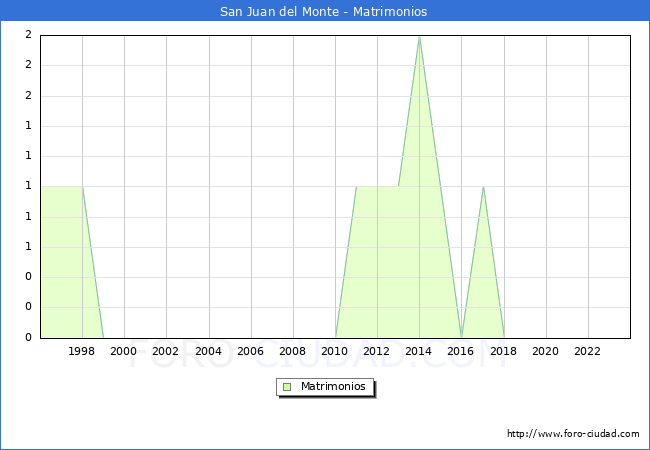The width and height of the screenshot is (650, 450).
Task: Click the 2014 peak of the chart
Action: pyautogui.click(x=419, y=37)
